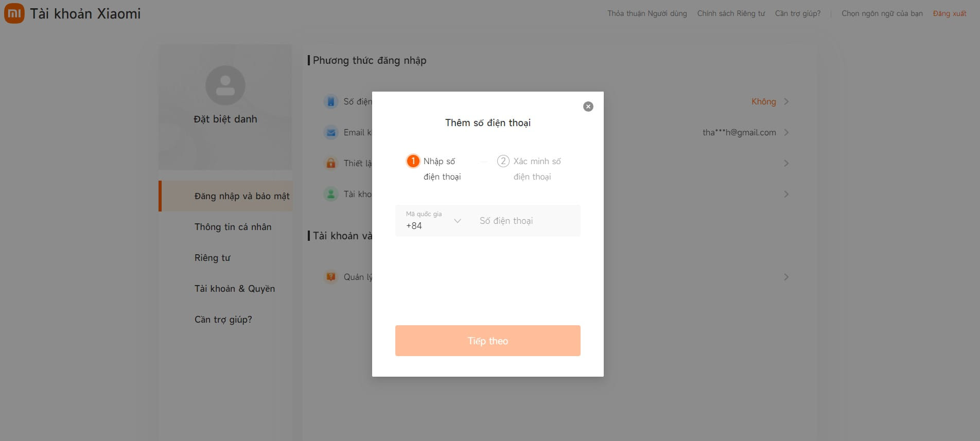
Task: Click the password lock icon
Action: coord(331,163)
